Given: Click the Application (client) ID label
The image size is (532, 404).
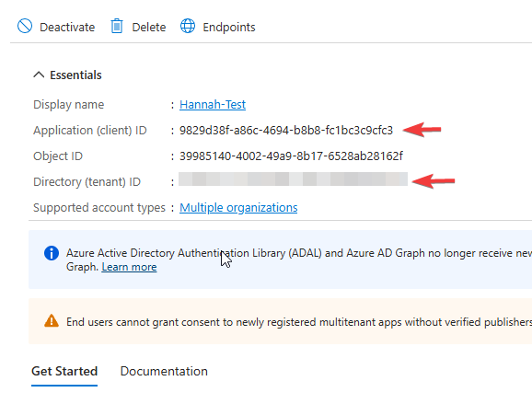Looking at the screenshot, I should 90,131.
